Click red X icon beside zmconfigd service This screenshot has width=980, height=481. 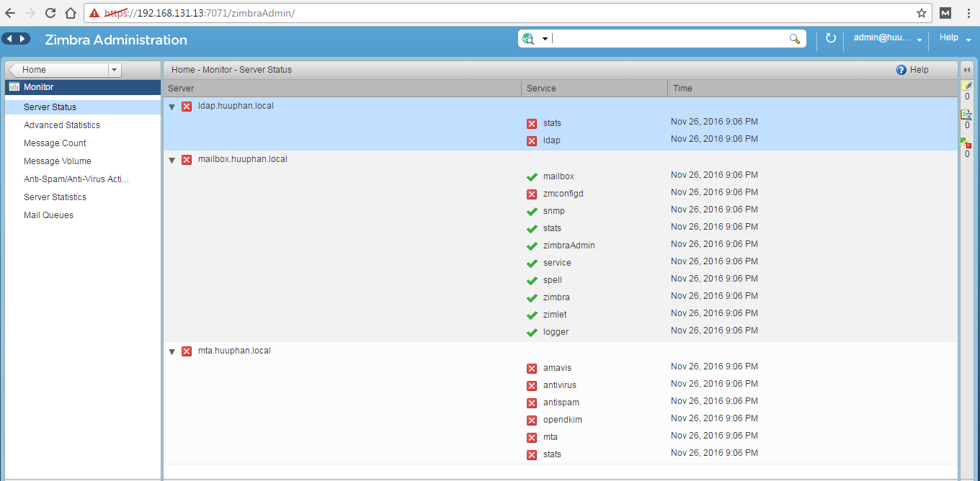point(532,194)
